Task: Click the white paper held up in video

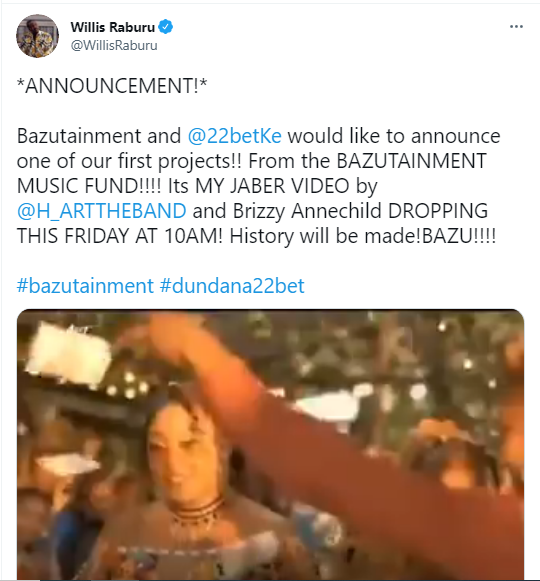Action: point(69,350)
